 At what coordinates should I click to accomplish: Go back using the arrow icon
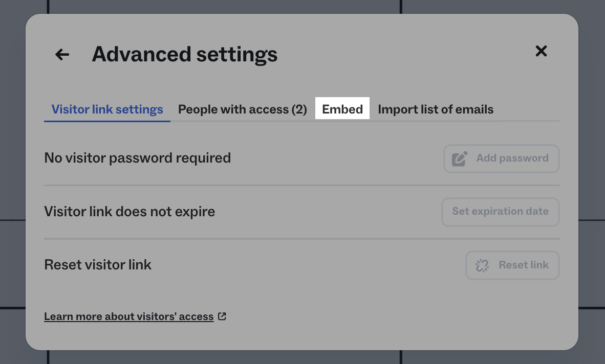click(x=61, y=54)
